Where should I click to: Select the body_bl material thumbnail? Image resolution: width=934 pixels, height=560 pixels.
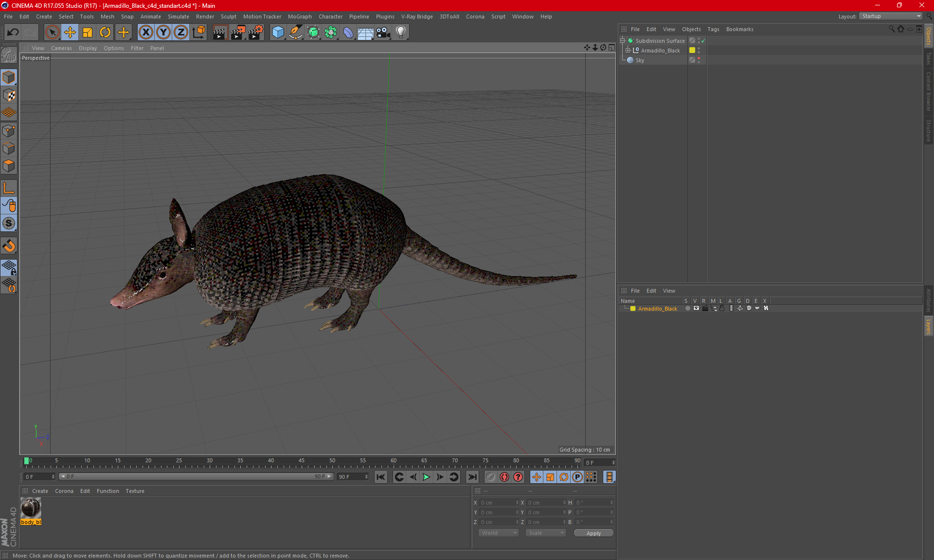tap(31, 508)
